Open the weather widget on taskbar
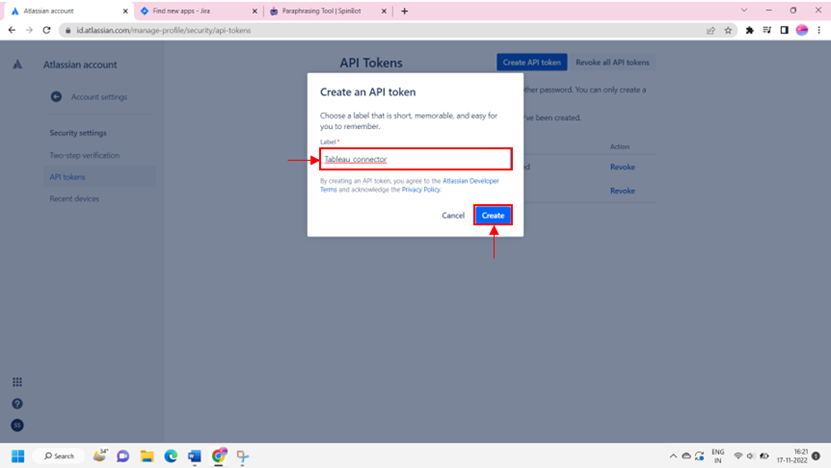 100,455
